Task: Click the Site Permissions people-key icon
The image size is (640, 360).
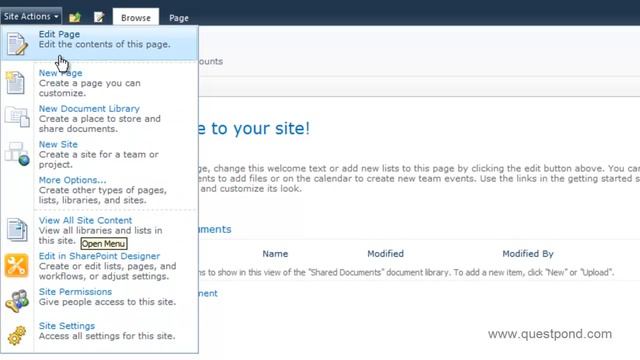Action: click(x=17, y=301)
